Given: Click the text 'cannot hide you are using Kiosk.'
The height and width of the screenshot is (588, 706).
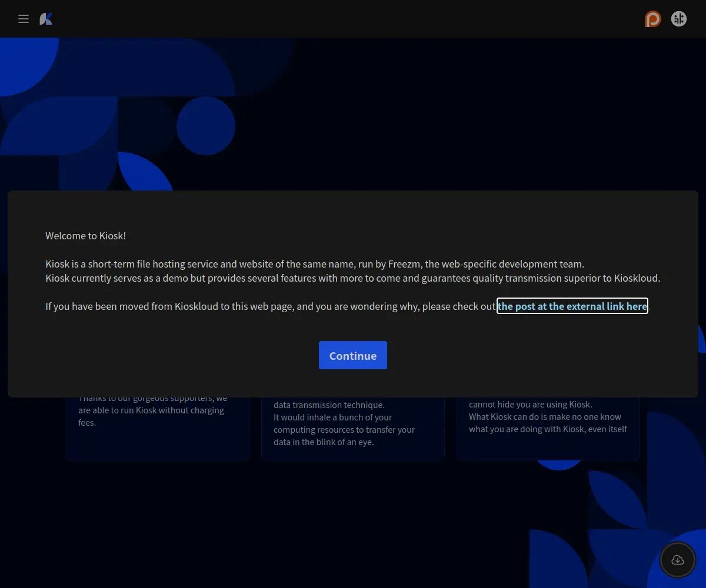Looking at the screenshot, I should pos(531,404).
